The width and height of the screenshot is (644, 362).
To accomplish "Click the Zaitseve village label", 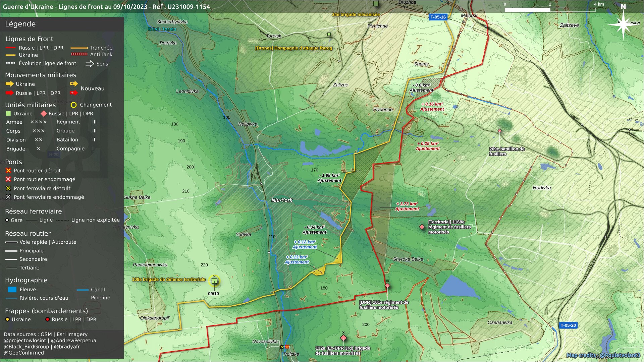I will click(569, 25).
